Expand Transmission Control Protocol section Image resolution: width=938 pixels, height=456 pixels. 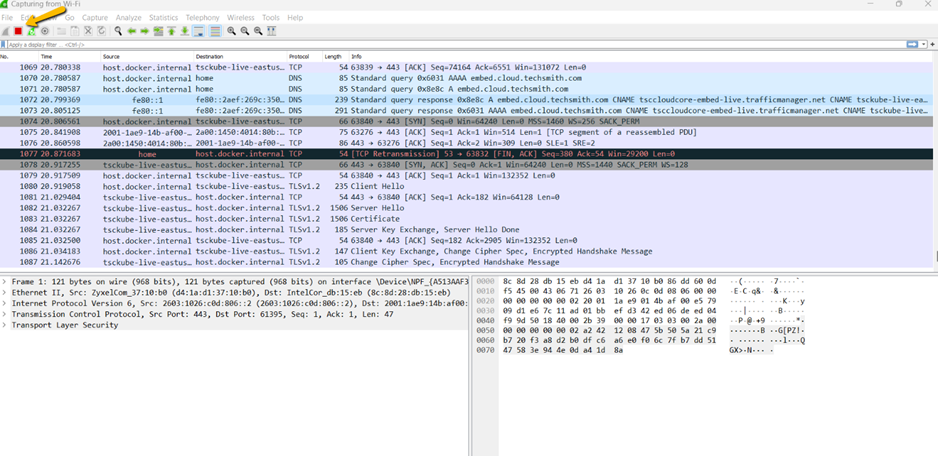4,314
